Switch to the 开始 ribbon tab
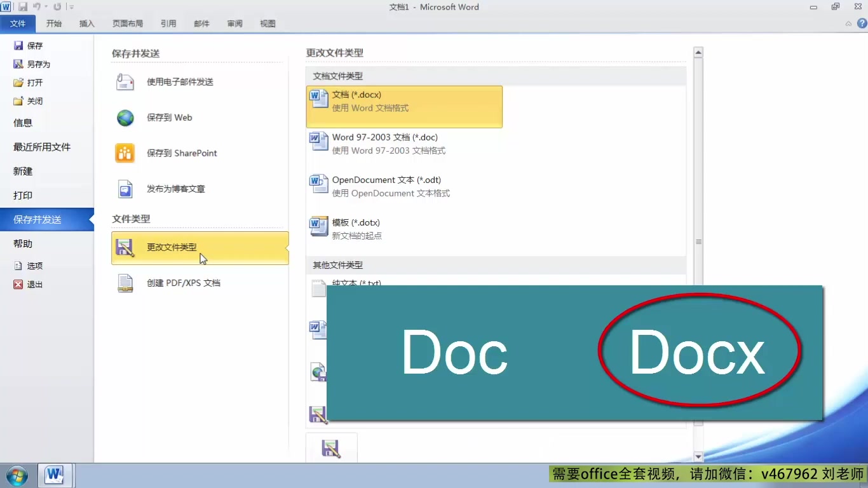This screenshot has height=488, width=868. (54, 24)
